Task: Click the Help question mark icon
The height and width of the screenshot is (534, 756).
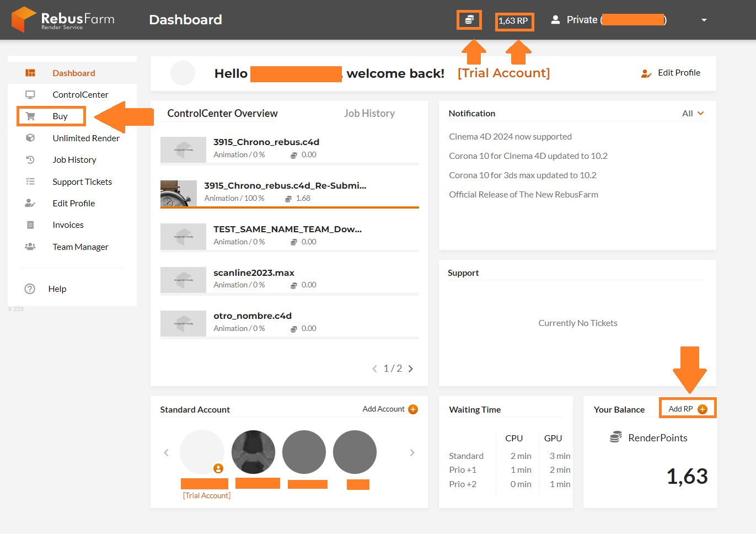Action: tap(30, 289)
